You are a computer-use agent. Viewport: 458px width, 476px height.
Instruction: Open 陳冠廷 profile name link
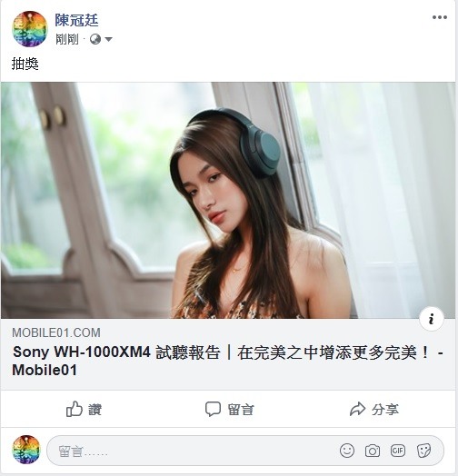pos(76,20)
